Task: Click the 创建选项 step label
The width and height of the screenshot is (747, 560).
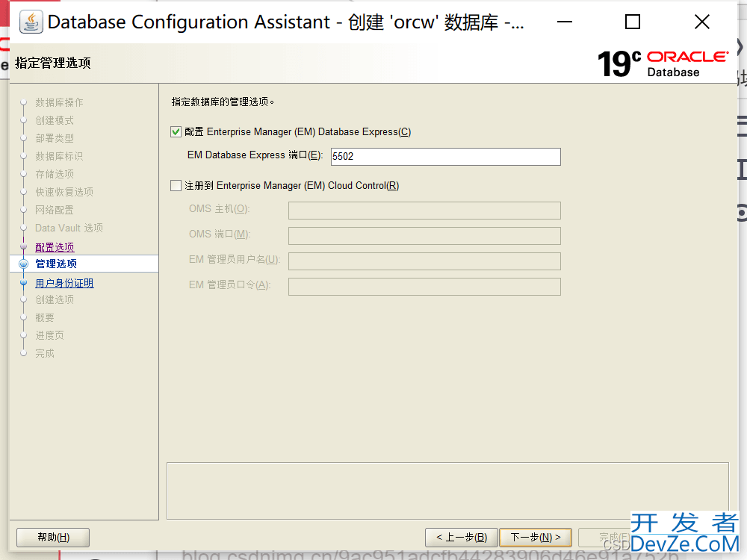Action: point(55,299)
